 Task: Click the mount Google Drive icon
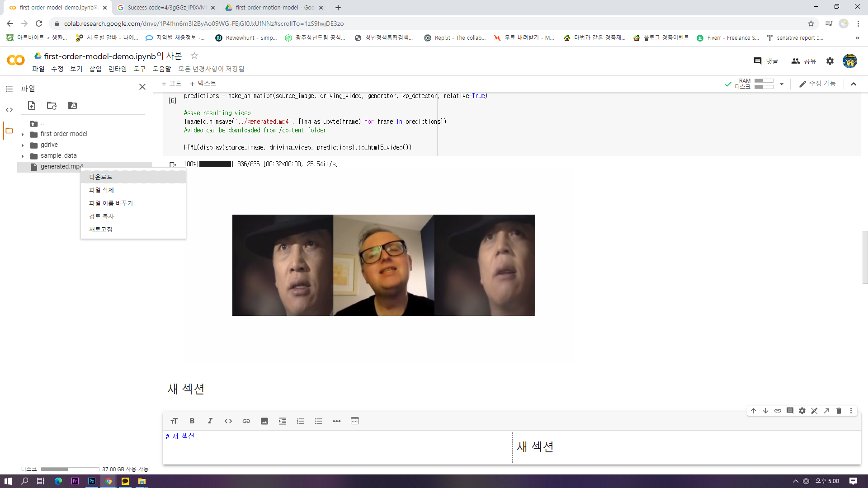click(72, 105)
